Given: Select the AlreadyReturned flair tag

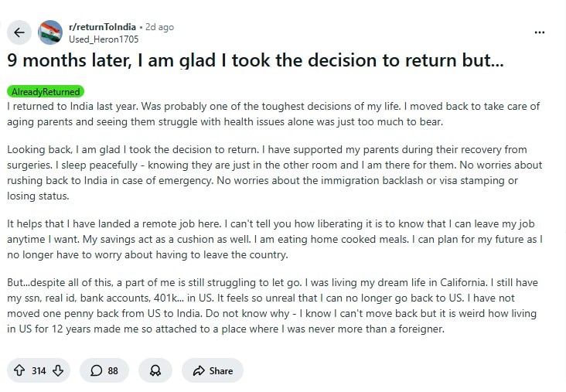Looking at the screenshot, I should [x=46, y=92].
